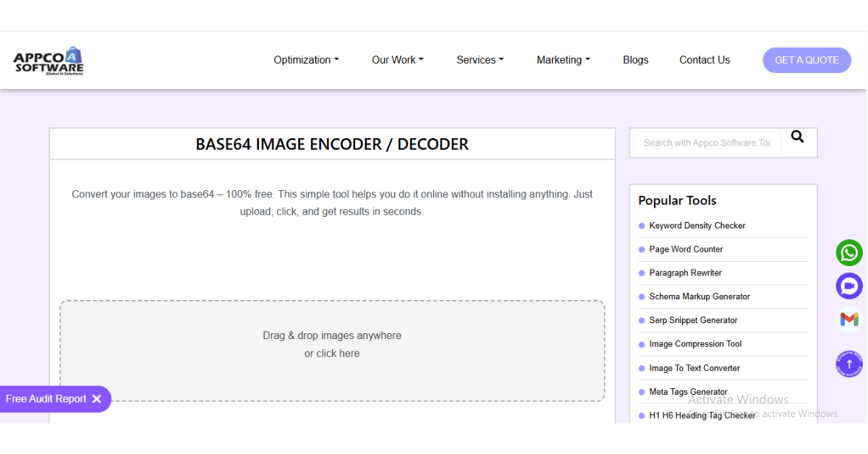Click the scroll-to-top circle icon
Image resolution: width=868 pixels, height=454 pixels.
848,364
